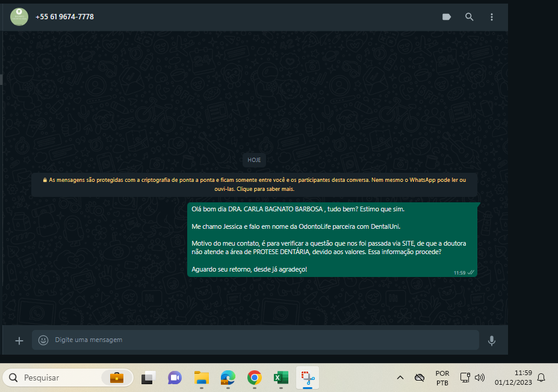
Task: Open Task View on the taskbar
Action: tap(149, 378)
